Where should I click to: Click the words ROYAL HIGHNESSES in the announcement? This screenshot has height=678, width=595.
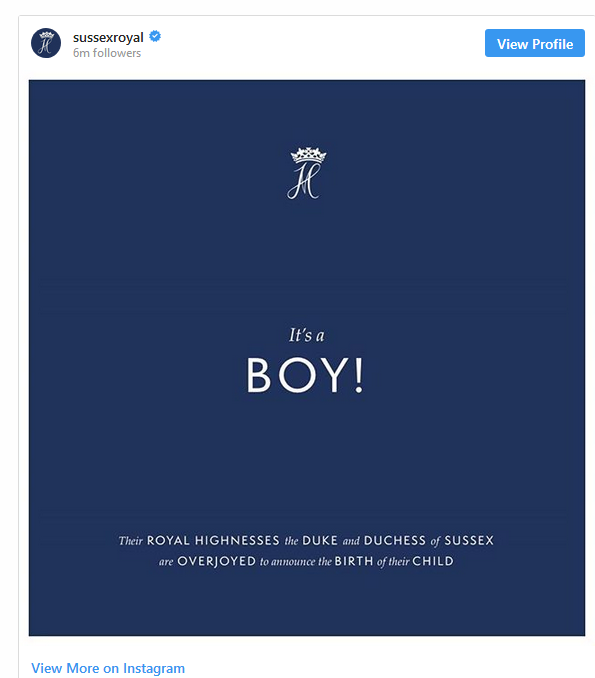click(213, 540)
